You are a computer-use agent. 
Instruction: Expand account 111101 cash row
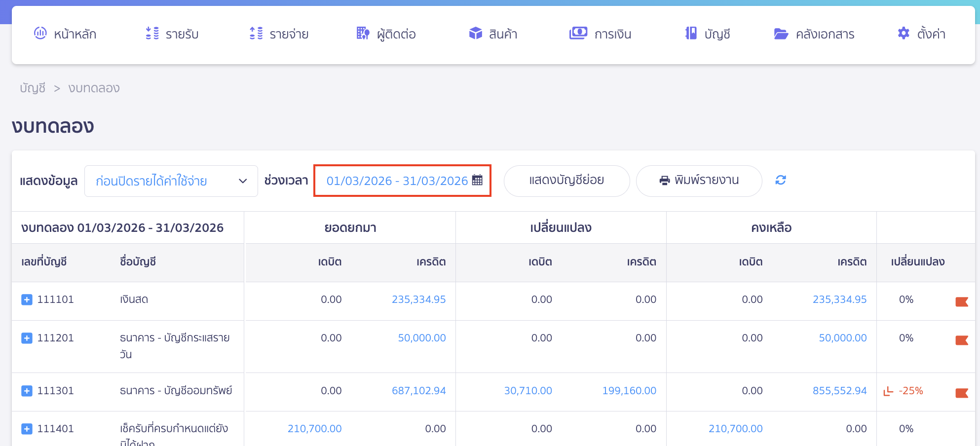(27, 300)
